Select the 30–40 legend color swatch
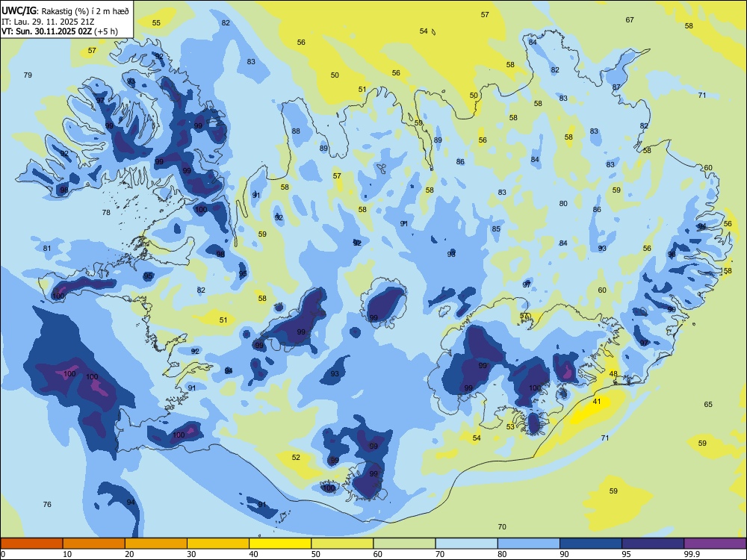Viewport: 747px width, 560px height. click(x=218, y=544)
